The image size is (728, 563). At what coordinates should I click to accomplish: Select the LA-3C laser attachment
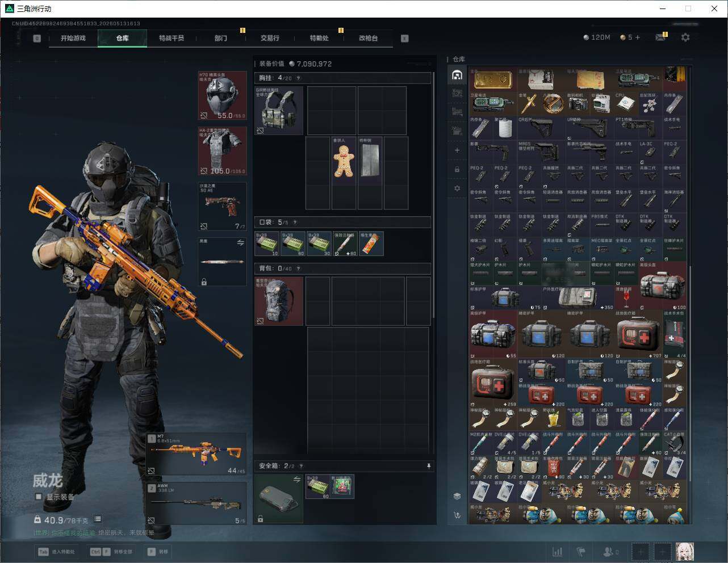[x=650, y=152]
